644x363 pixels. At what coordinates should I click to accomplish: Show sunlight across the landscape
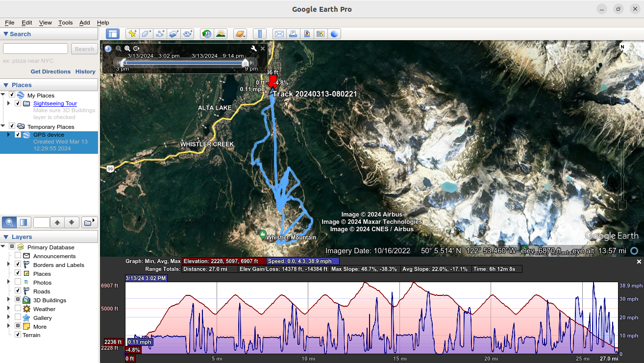coord(221,34)
